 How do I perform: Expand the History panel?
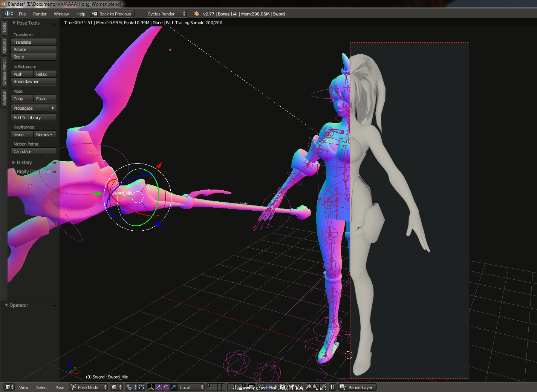pos(14,162)
